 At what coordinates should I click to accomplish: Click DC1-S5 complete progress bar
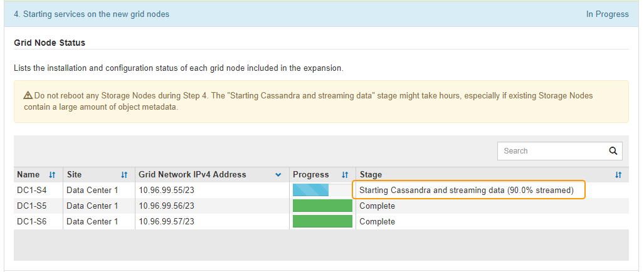(322, 206)
